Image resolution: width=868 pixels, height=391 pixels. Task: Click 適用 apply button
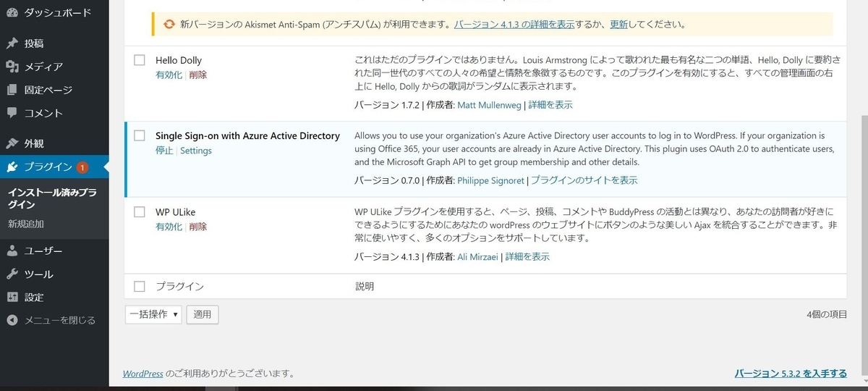click(203, 314)
